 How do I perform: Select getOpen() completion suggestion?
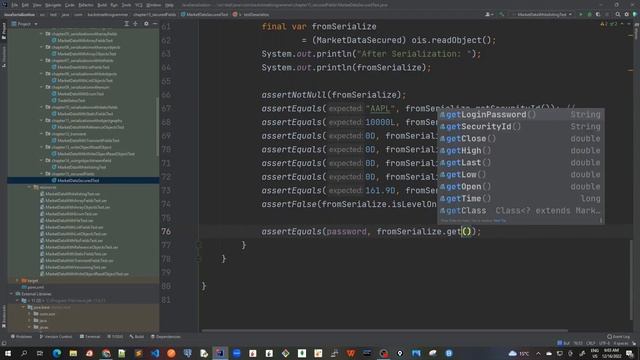521,187
